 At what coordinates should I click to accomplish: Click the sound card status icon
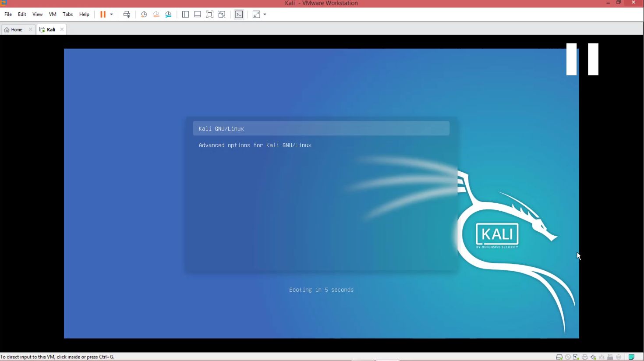[x=593, y=357]
